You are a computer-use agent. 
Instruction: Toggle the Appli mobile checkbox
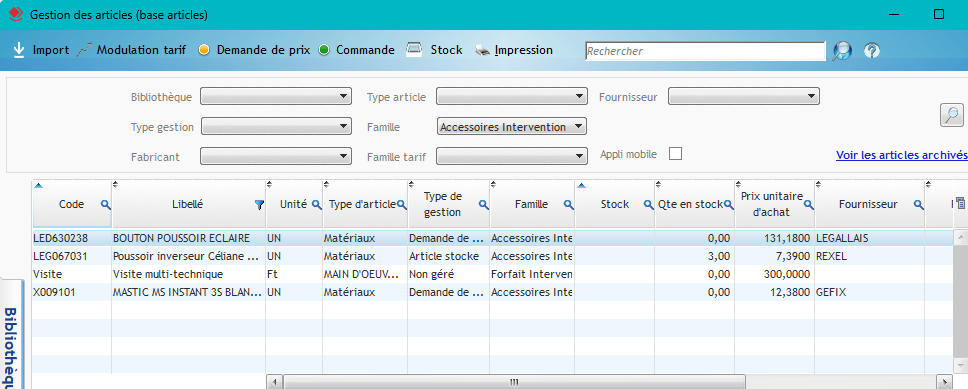[x=675, y=154]
